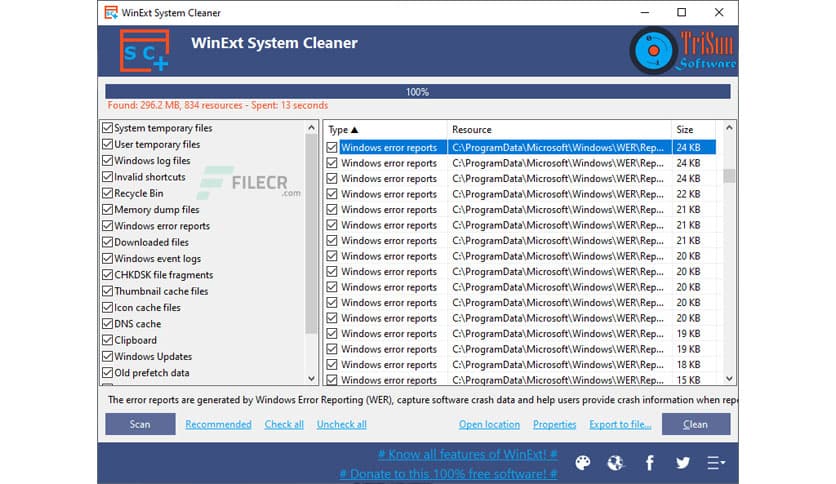Uncheck Invalid shortcuts option

108,177
